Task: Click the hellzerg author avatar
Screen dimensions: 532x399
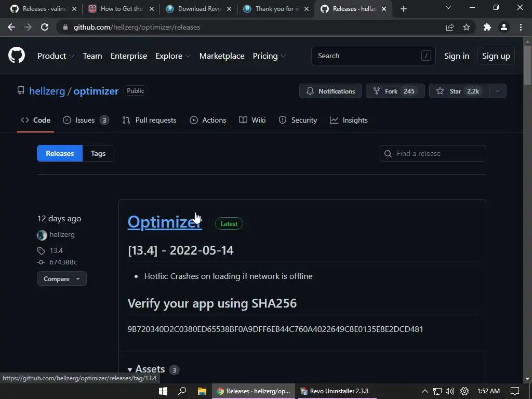Action: click(42, 235)
